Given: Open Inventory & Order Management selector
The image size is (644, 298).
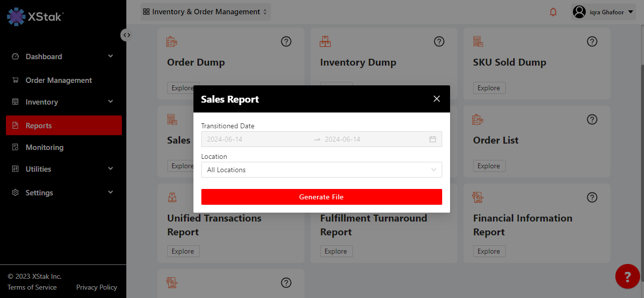Looking at the screenshot, I should 205,12.
